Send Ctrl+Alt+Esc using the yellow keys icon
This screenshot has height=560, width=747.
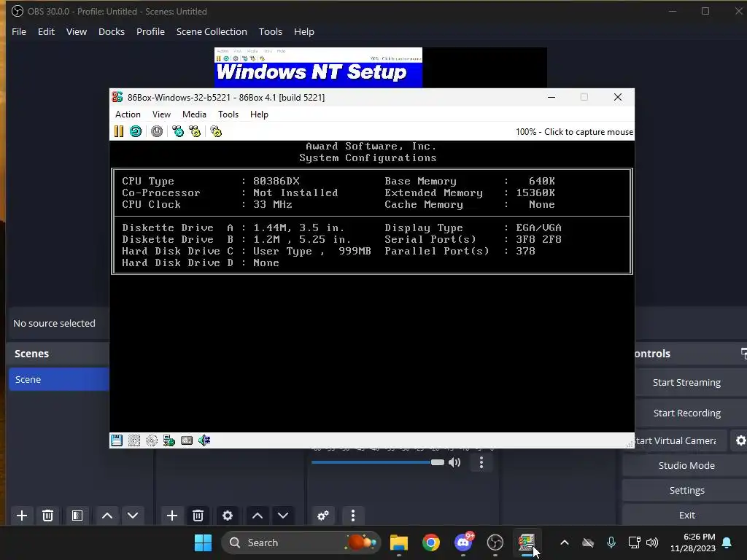click(x=195, y=131)
